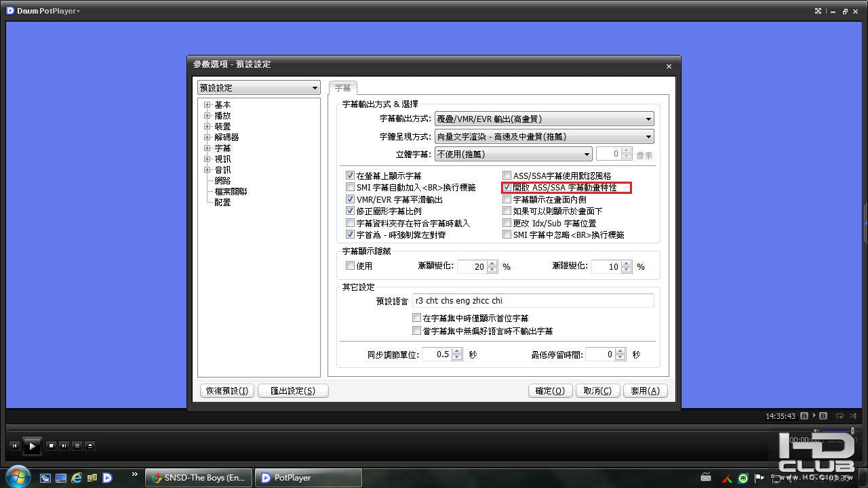The width and height of the screenshot is (868, 488).
Task: Select 字幕 in the settings tree
Action: coord(222,148)
